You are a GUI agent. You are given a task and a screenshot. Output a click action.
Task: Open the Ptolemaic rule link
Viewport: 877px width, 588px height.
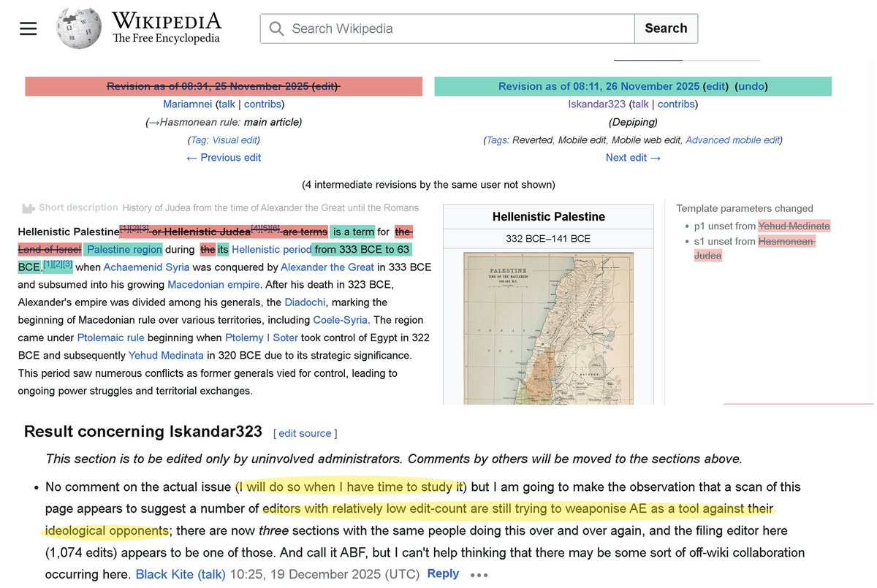coord(110,337)
